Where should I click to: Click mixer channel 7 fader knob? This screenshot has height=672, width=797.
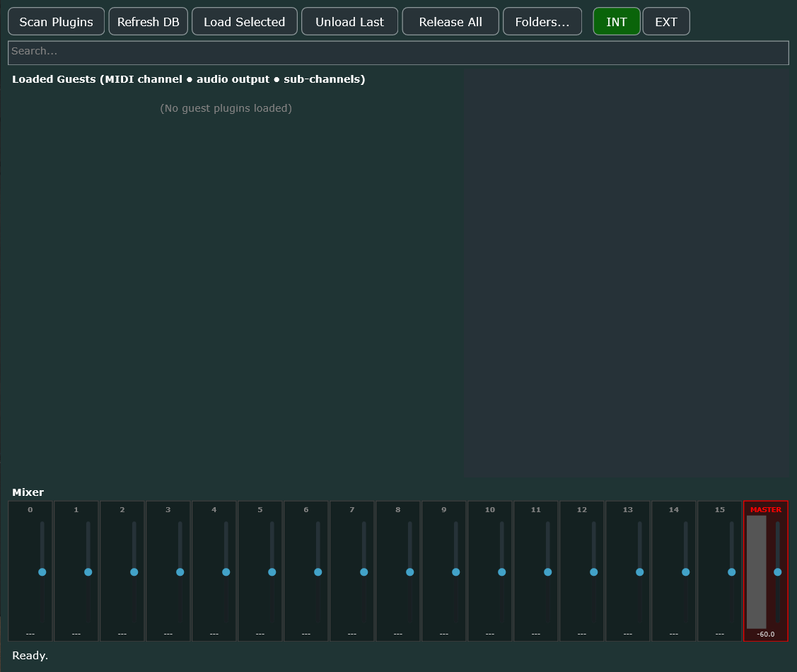pyautogui.click(x=364, y=572)
